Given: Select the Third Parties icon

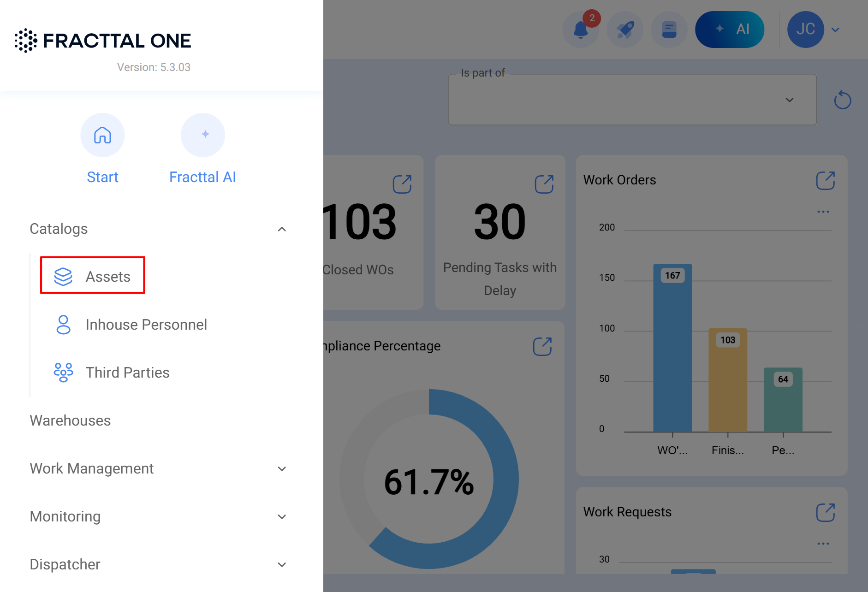Looking at the screenshot, I should (x=63, y=372).
